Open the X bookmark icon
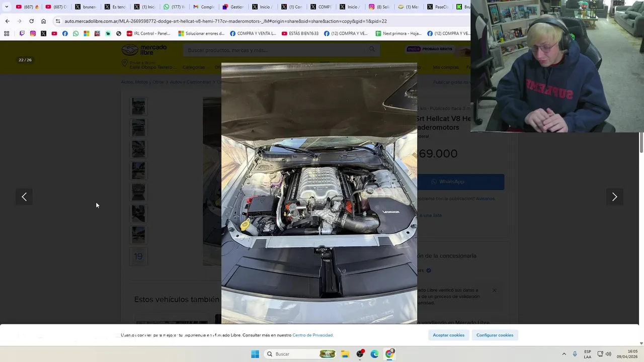 point(43,34)
